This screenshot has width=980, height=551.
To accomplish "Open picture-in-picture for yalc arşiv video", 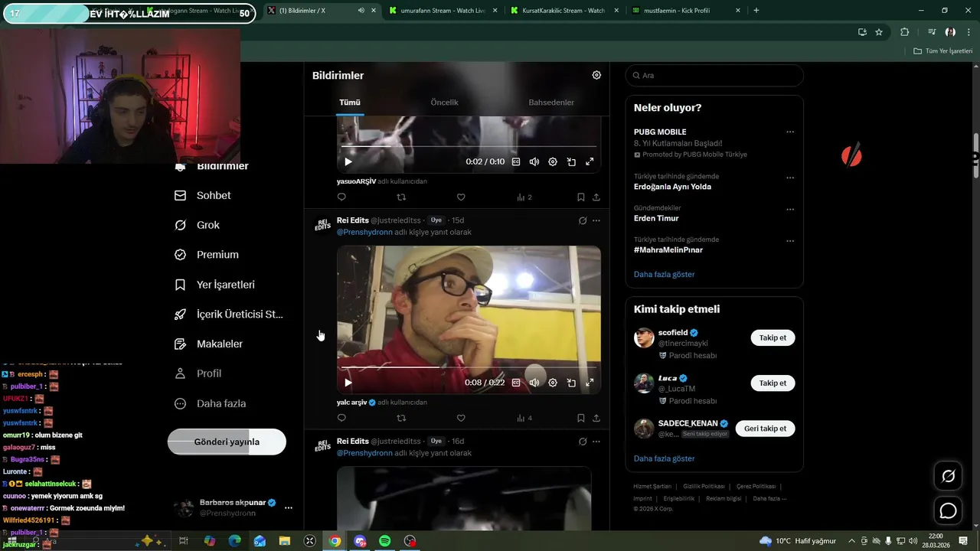I will (x=571, y=383).
